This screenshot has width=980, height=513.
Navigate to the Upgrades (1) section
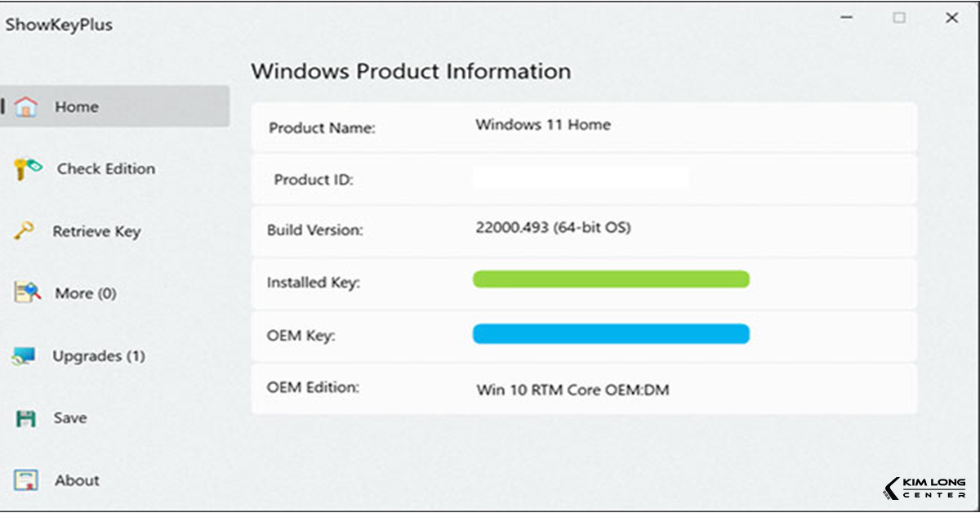click(x=99, y=356)
